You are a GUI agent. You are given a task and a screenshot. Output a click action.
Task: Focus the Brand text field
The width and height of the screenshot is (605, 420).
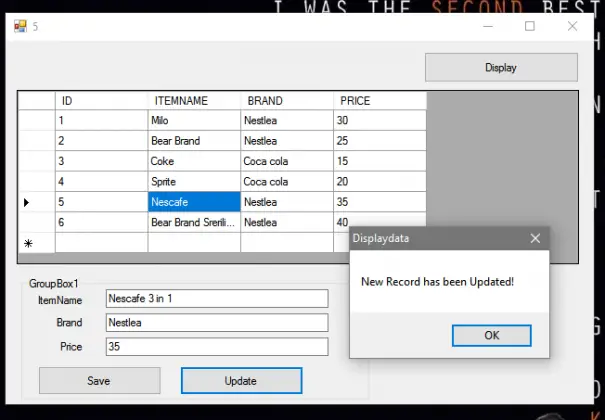pyautogui.click(x=217, y=322)
